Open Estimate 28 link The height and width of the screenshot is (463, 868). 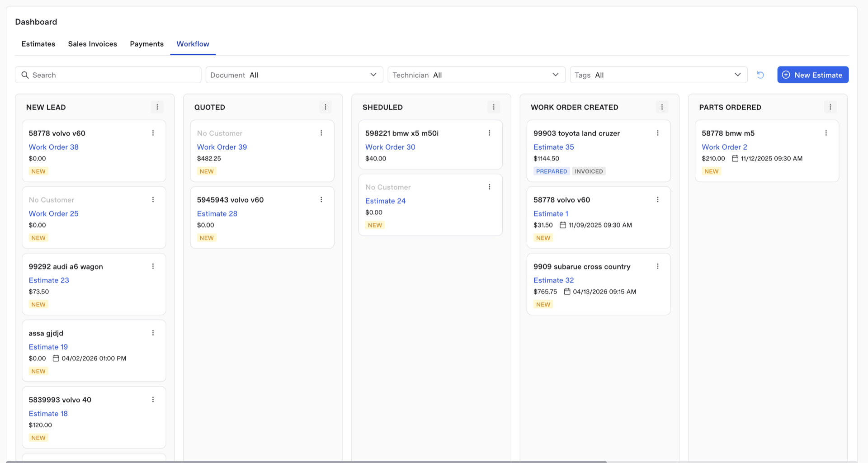click(217, 213)
